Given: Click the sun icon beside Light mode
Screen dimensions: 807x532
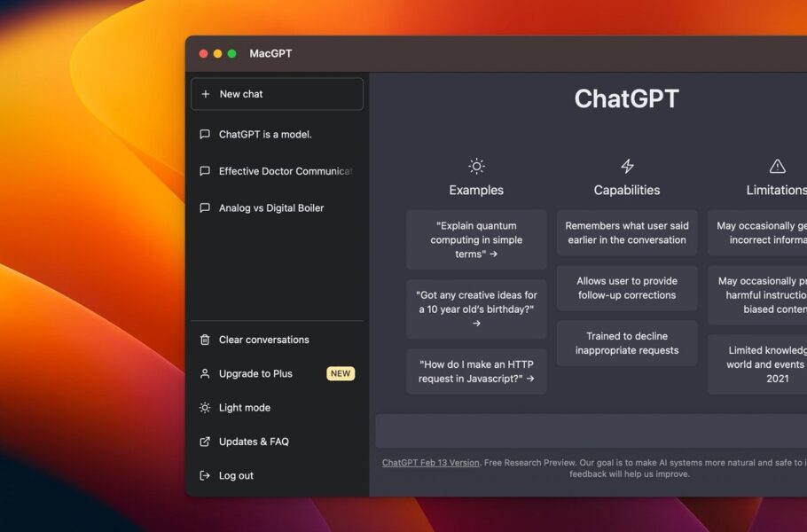Looking at the screenshot, I should coord(205,408).
